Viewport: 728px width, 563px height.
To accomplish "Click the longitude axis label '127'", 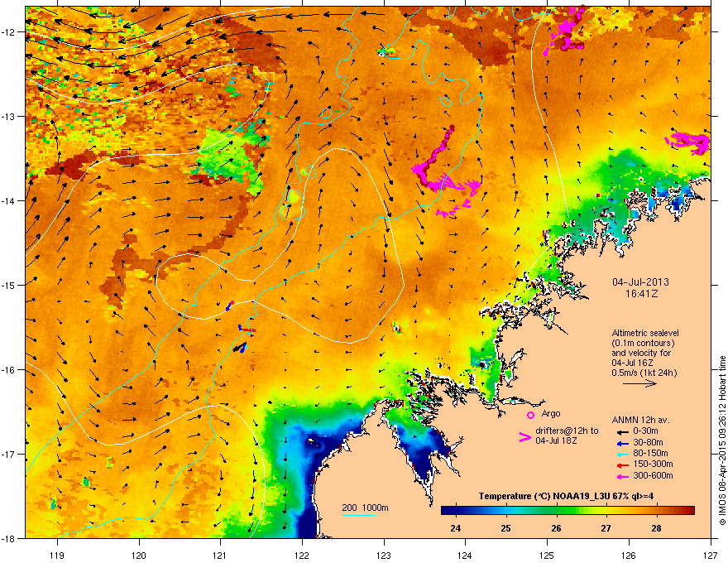I will coord(711,555).
